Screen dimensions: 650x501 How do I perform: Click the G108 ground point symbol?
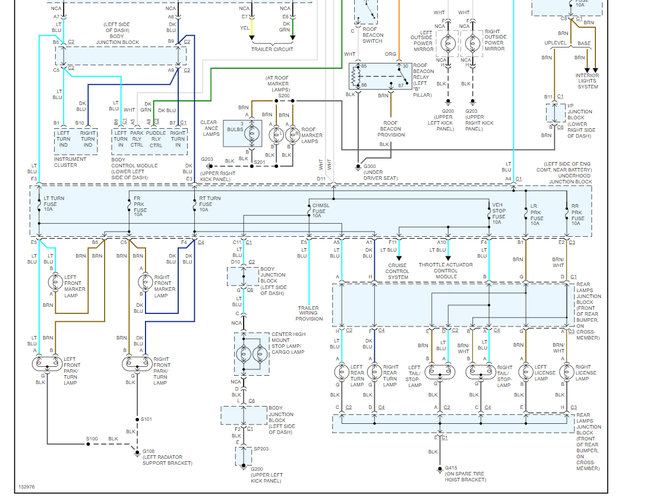click(137, 453)
